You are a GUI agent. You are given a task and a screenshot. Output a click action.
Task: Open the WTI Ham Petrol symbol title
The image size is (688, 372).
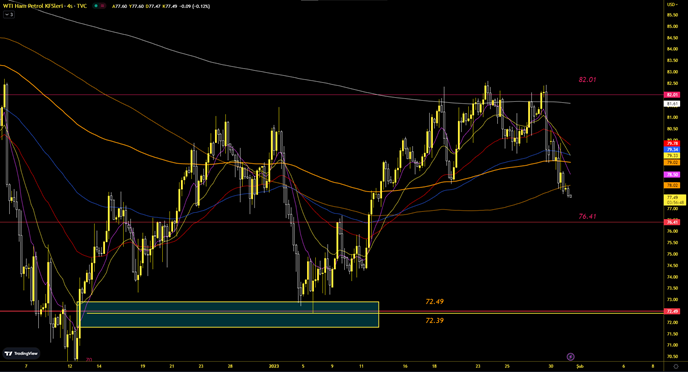tap(45, 6)
